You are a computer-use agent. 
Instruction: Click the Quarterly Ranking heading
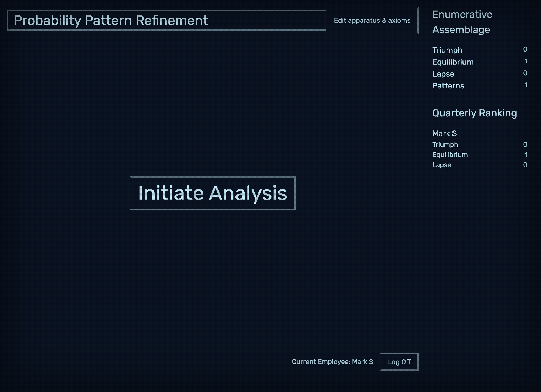[474, 113]
